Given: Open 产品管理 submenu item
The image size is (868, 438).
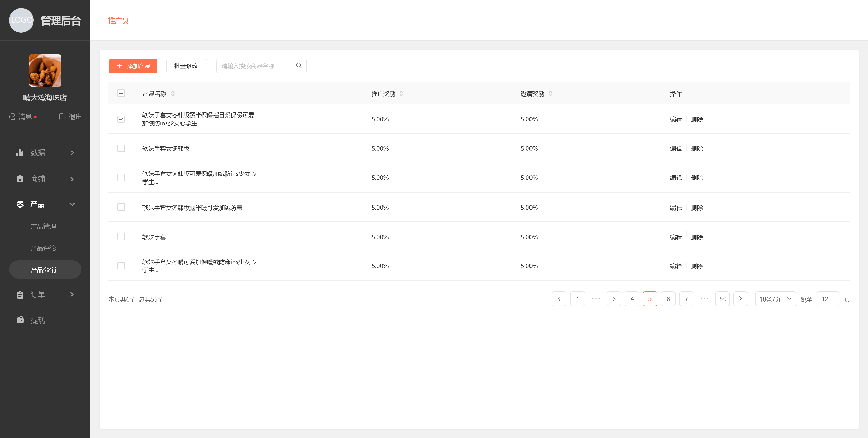Looking at the screenshot, I should click(x=43, y=226).
